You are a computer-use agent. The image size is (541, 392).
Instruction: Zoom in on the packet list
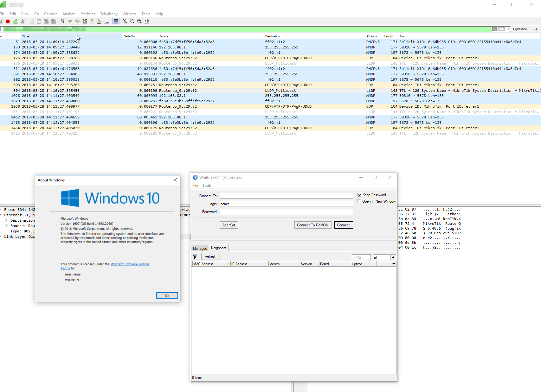125,21
